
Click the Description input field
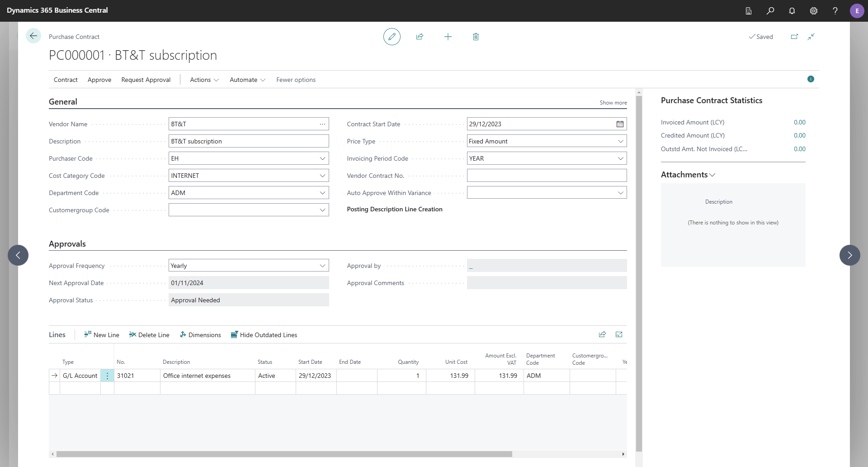point(249,141)
